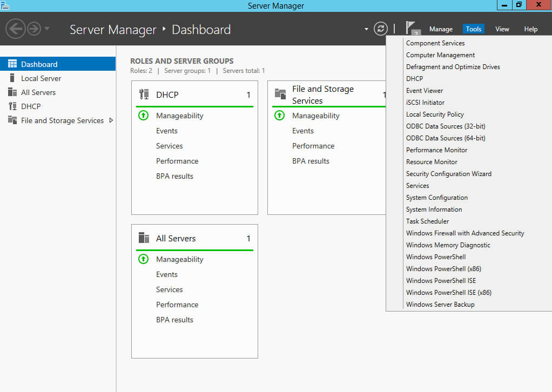
Task: Open the Help menu
Action: [530, 29]
